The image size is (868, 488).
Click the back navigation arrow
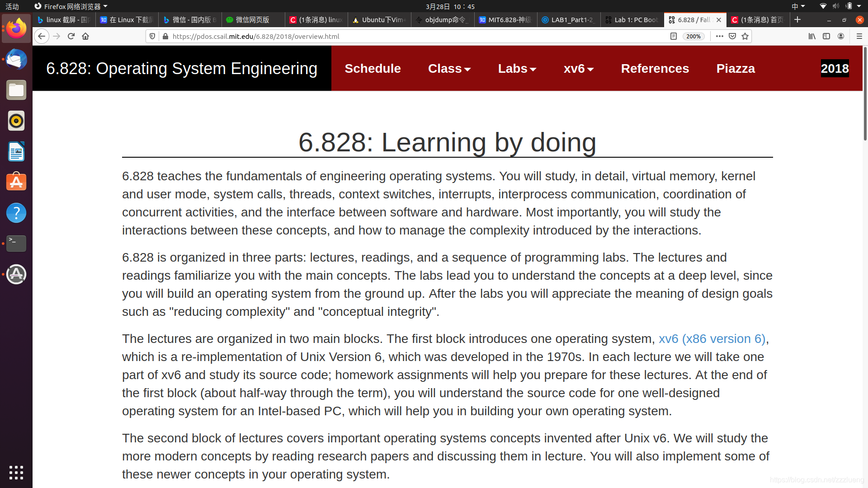pos(42,36)
